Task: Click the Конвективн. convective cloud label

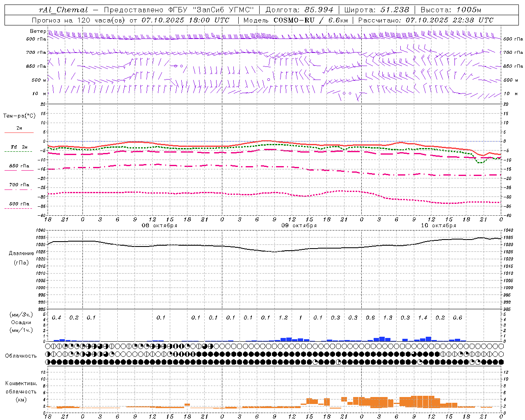Action: pyautogui.click(x=21, y=383)
